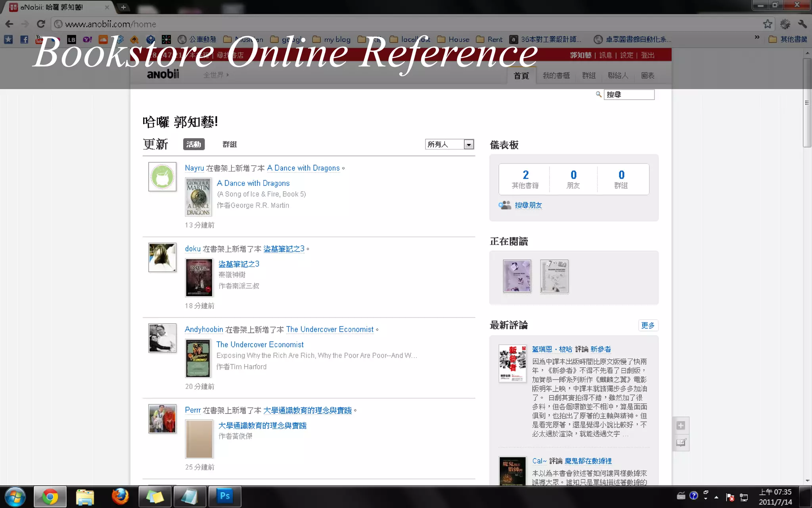Click the browser forward arrow
Image resolution: width=812 pixels, height=508 pixels.
(x=25, y=24)
